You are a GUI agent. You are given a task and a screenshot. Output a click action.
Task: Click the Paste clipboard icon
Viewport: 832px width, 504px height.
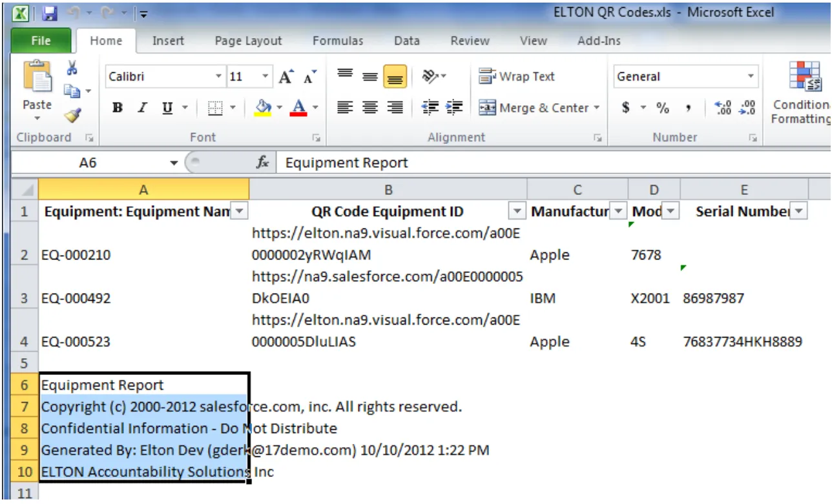37,77
